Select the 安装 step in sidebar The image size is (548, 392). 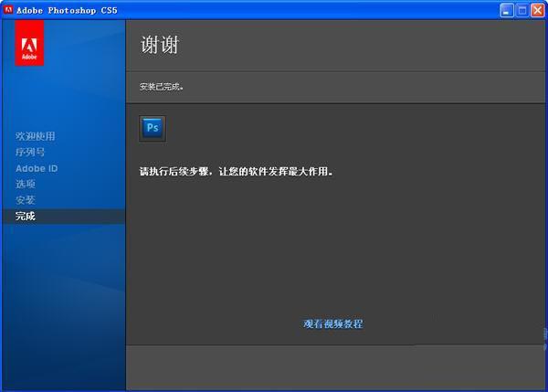tap(26, 200)
